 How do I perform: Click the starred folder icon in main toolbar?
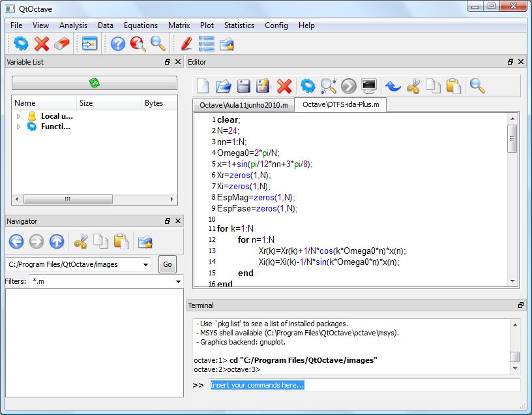coord(227,44)
